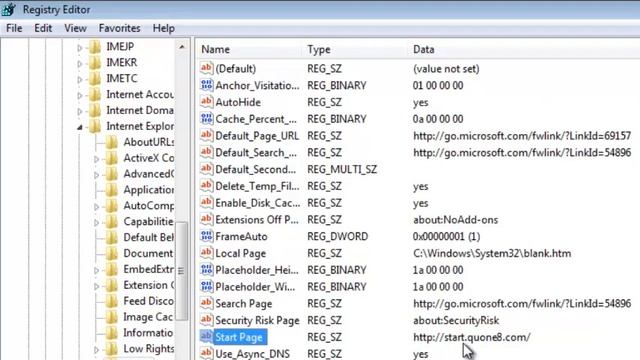
Task: Click the Cache_Percent binary value icon
Action: tap(207, 118)
